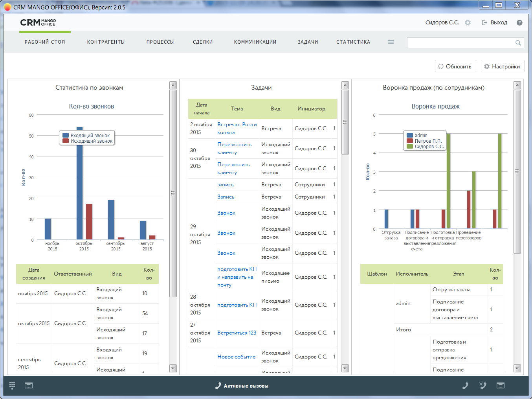The width and height of the screenshot is (532, 399).
Task: Open the Коммуникации menu
Action: 255,42
